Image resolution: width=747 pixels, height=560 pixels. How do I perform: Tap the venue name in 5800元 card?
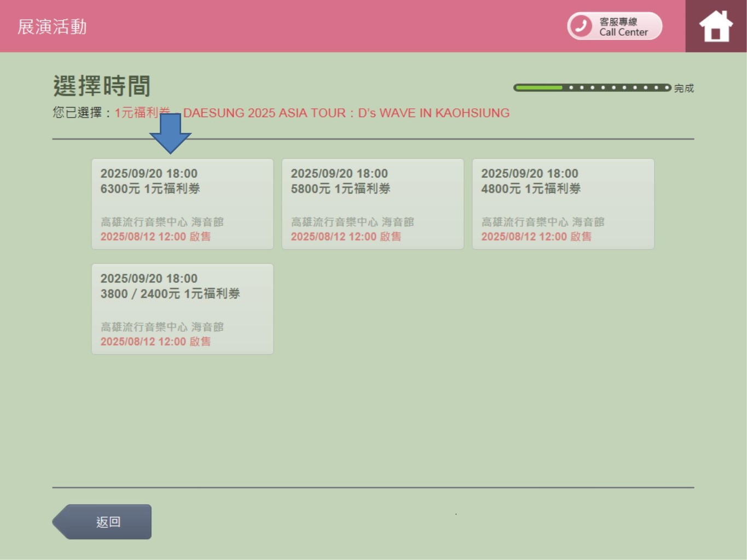[x=352, y=222]
